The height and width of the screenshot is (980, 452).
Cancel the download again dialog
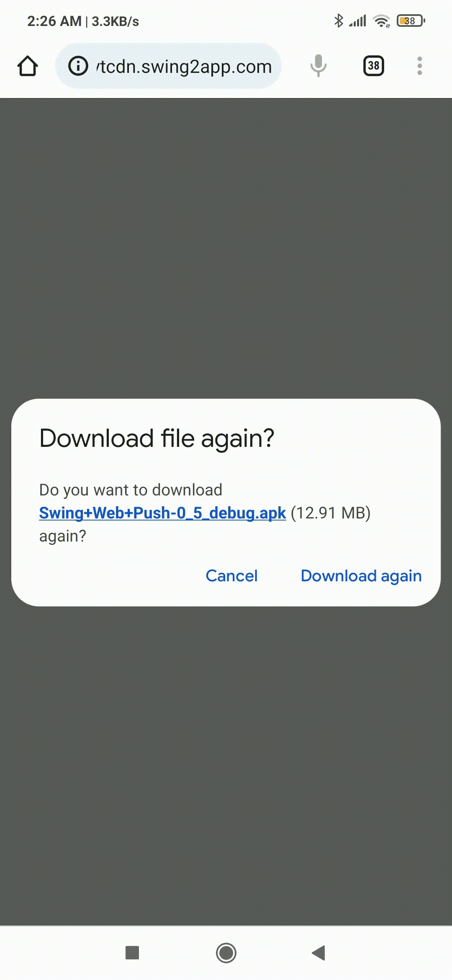[x=231, y=576]
